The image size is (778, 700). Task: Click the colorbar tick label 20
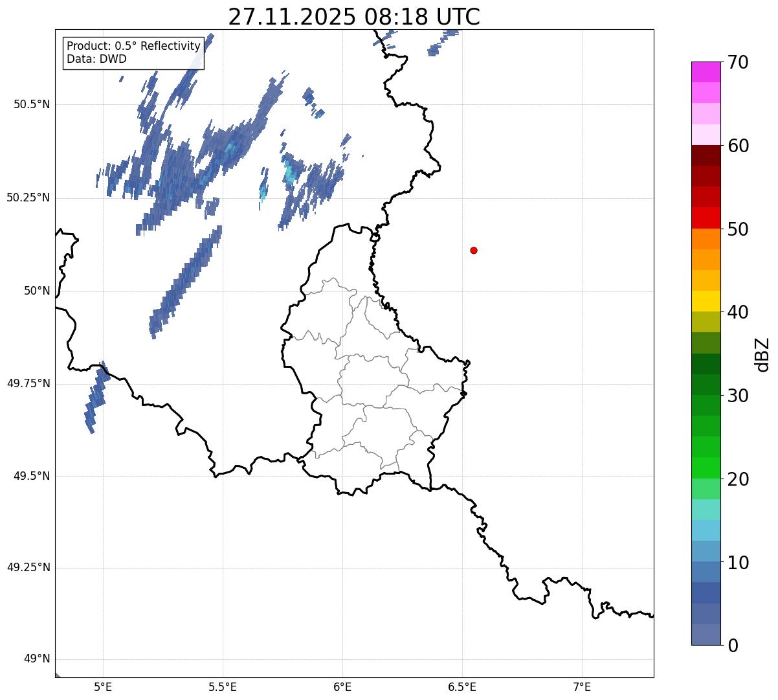click(x=738, y=479)
